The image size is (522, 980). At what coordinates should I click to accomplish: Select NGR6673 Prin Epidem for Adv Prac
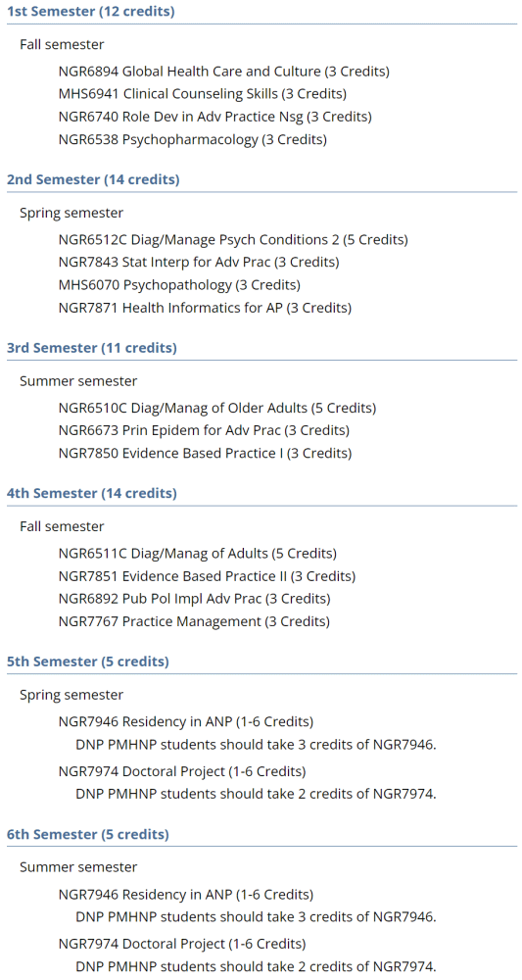[204, 430]
